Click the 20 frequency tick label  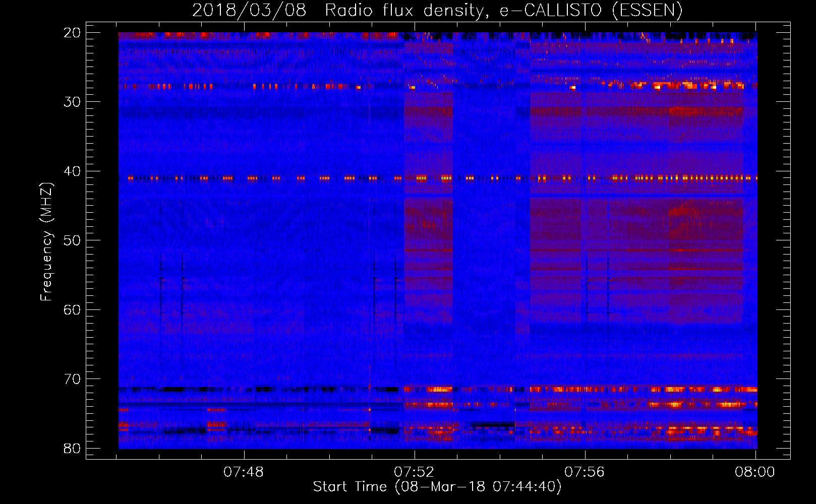[72, 33]
